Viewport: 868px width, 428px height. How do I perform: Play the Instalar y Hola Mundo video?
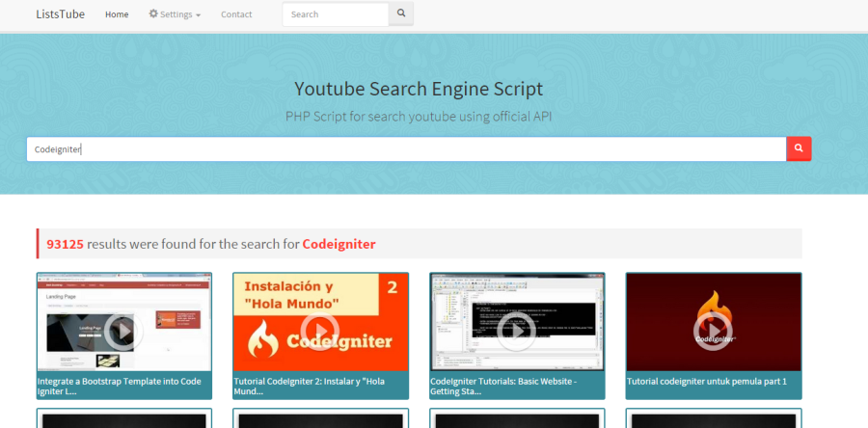320,322
